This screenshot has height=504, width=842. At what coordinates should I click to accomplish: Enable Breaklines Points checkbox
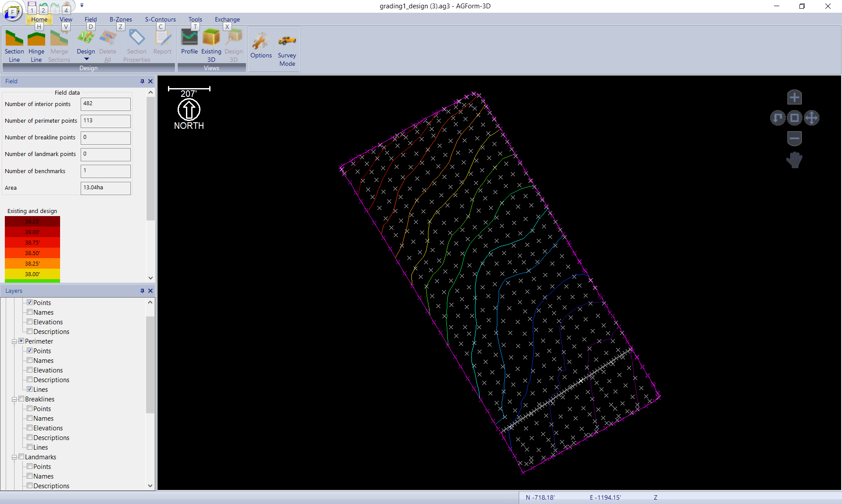tap(30, 408)
